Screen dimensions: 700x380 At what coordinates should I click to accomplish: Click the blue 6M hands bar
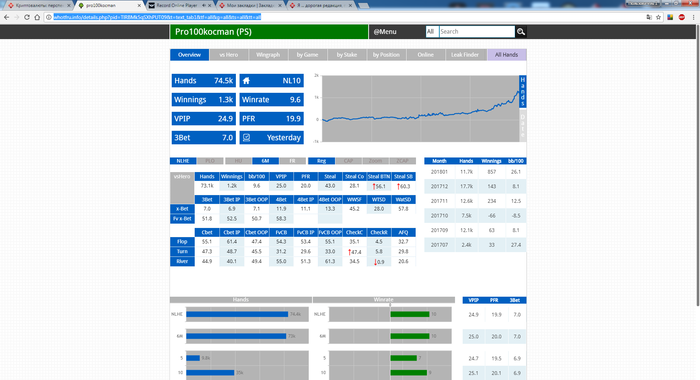pos(236,336)
